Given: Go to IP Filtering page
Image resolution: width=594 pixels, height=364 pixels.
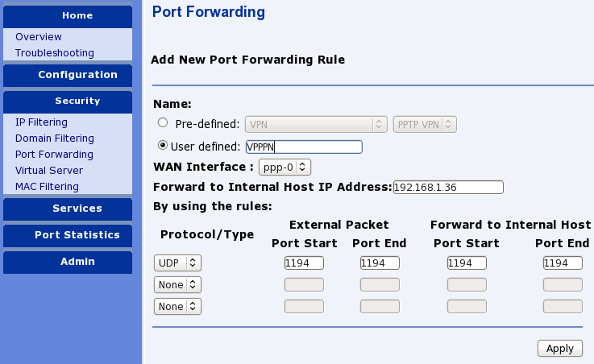Looking at the screenshot, I should (x=41, y=122).
